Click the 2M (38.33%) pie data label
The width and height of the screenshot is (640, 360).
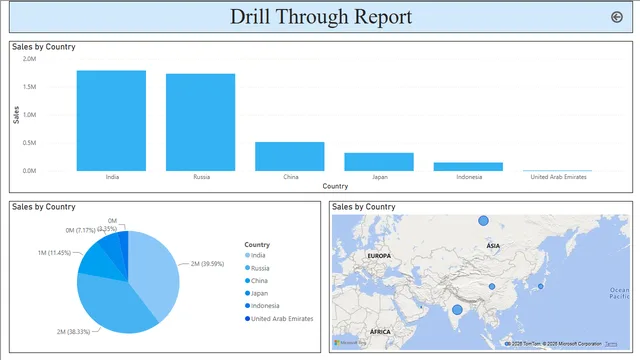[73, 331]
